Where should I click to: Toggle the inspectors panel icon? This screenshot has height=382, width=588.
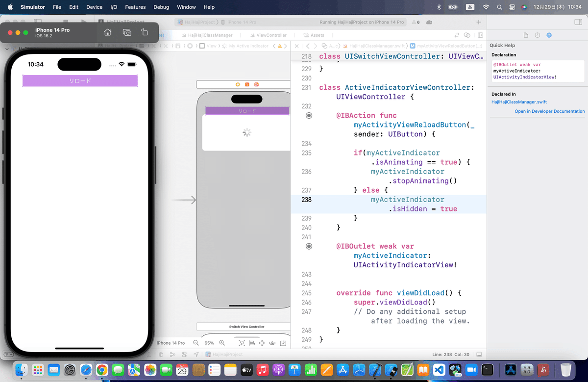[578, 22]
